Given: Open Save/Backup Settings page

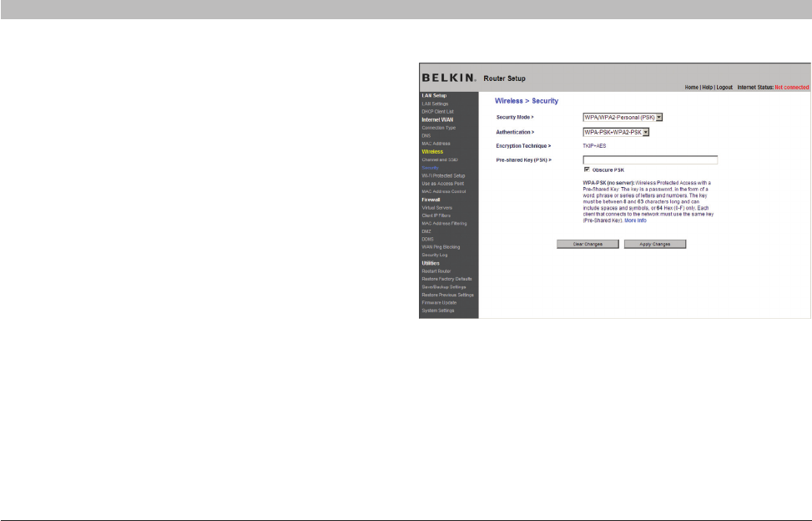Looking at the screenshot, I should point(444,287).
